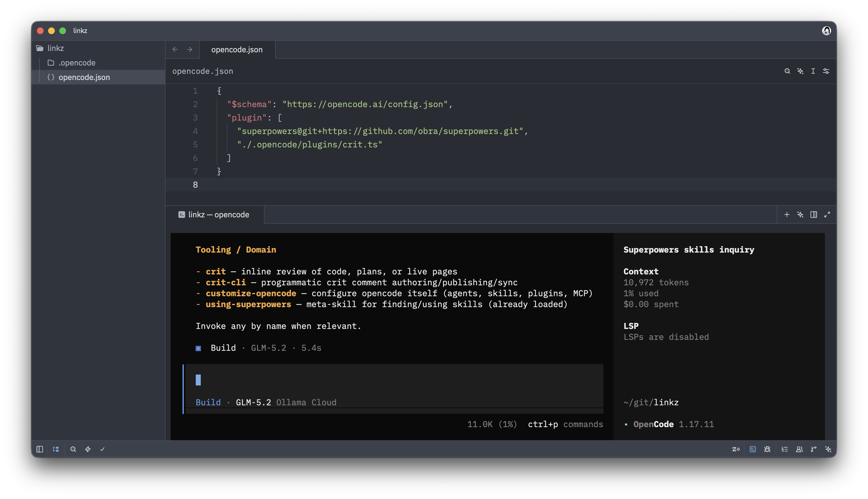The image size is (868, 499).
Task: Click line number 8 in gutter
Action: click(195, 185)
